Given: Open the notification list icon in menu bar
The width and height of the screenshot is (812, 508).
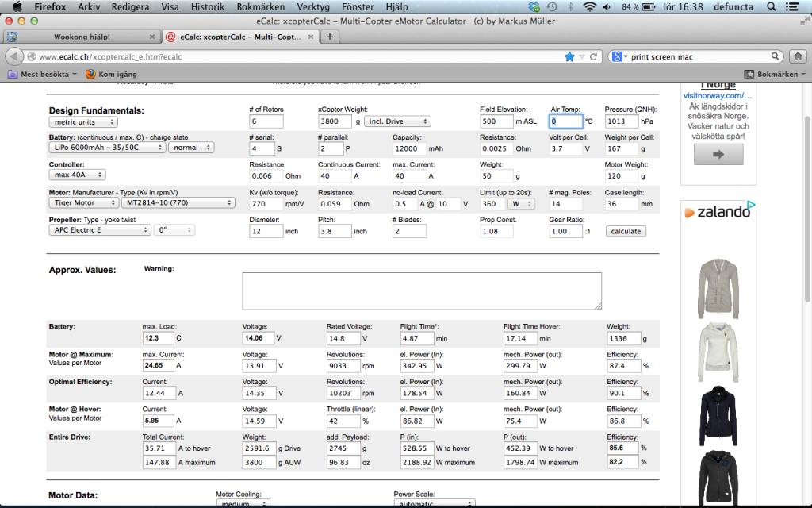Looking at the screenshot, I should (792, 6).
